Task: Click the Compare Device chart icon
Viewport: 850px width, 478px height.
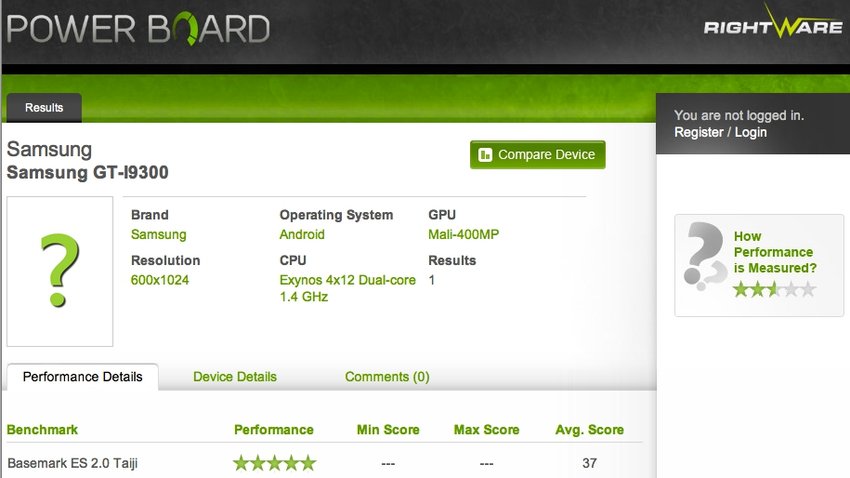Action: 485,155
